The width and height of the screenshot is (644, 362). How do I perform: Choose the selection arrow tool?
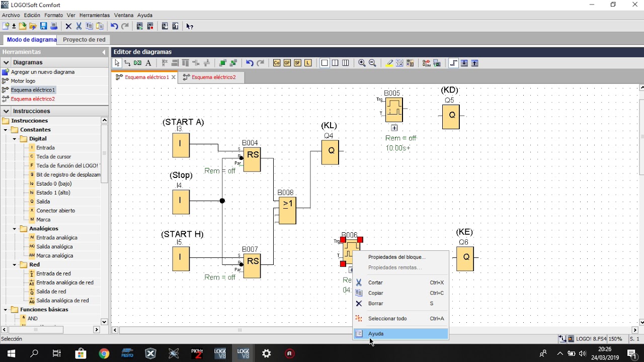pos(117,63)
